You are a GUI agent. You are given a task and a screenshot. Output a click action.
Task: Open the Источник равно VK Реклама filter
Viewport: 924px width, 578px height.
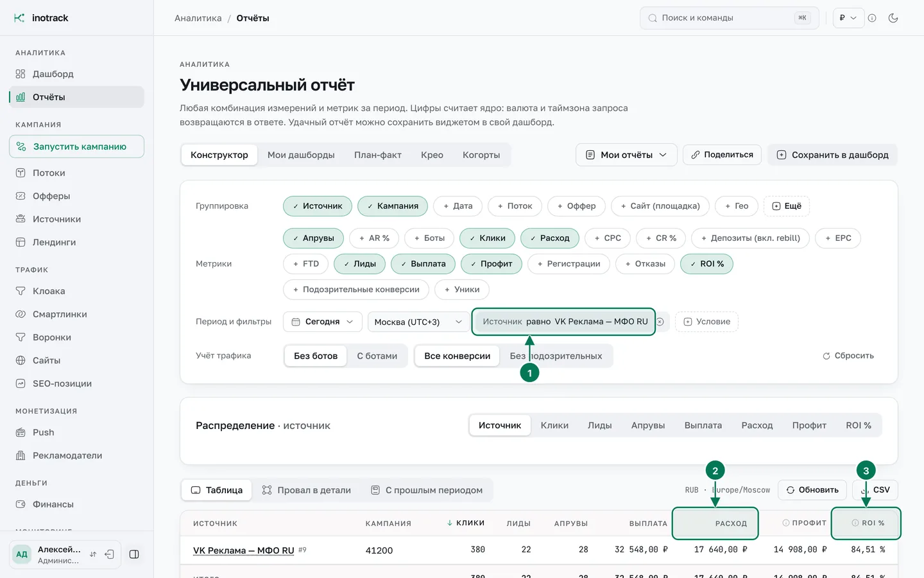point(564,322)
